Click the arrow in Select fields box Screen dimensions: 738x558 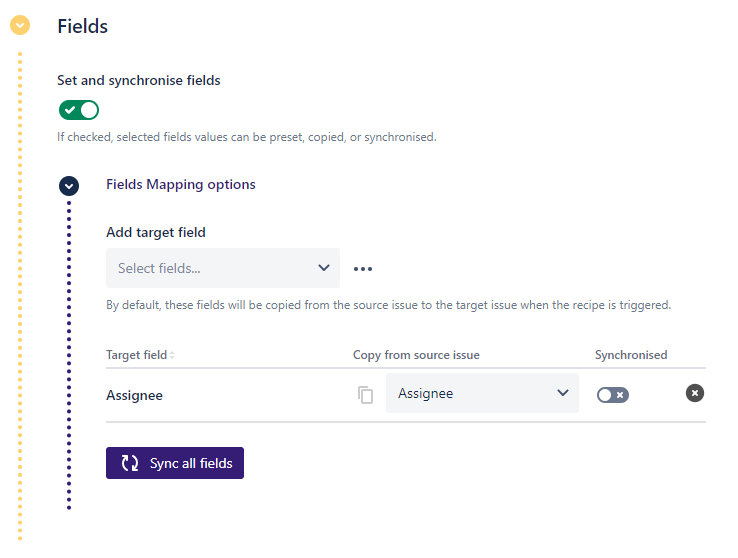click(x=323, y=268)
